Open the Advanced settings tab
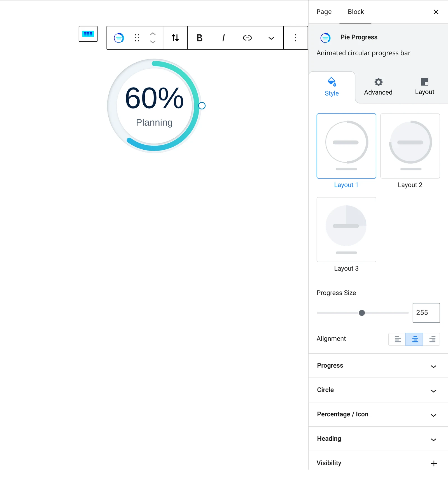 (x=378, y=87)
